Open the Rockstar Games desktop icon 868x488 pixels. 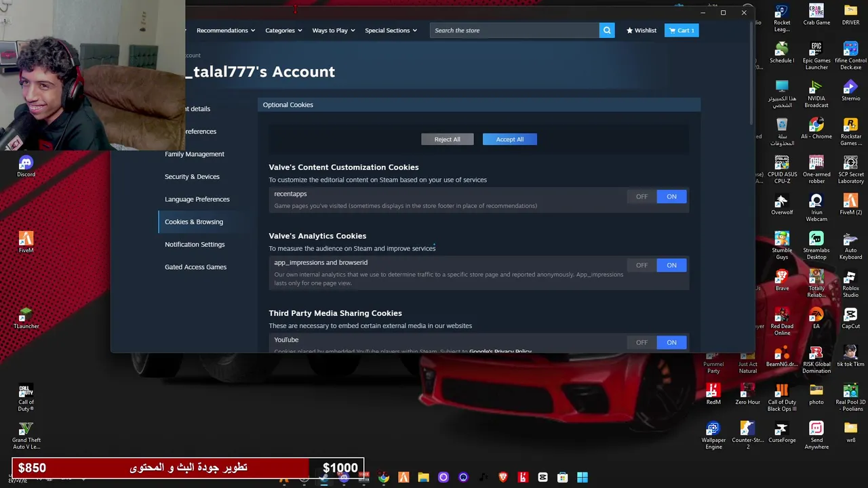point(850,132)
